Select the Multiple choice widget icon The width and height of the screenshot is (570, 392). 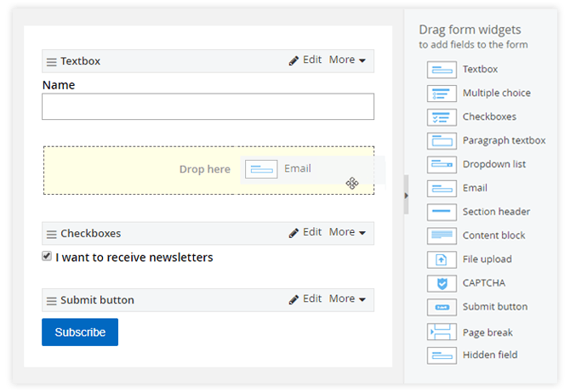[442, 94]
